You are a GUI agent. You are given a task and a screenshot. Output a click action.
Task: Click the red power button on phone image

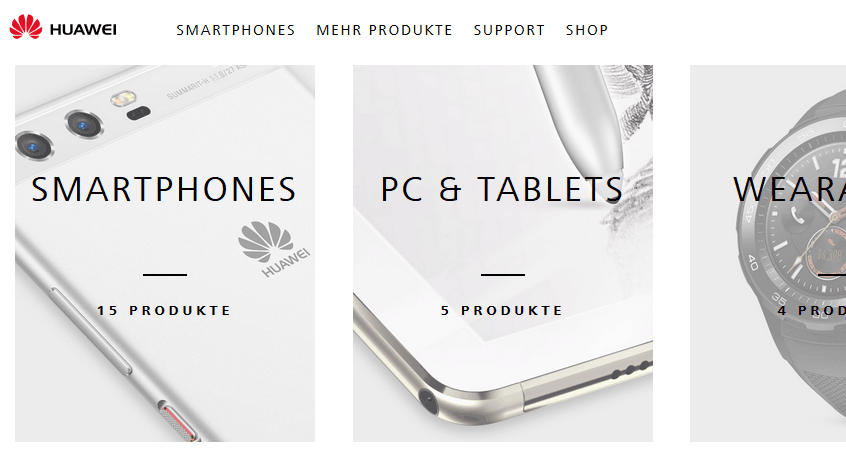click(180, 423)
